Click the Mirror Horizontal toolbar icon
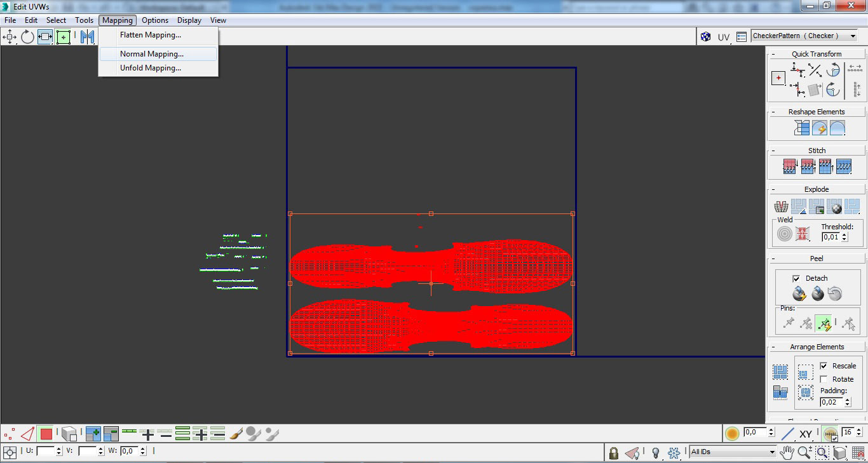The image size is (868, 463). coord(87,37)
